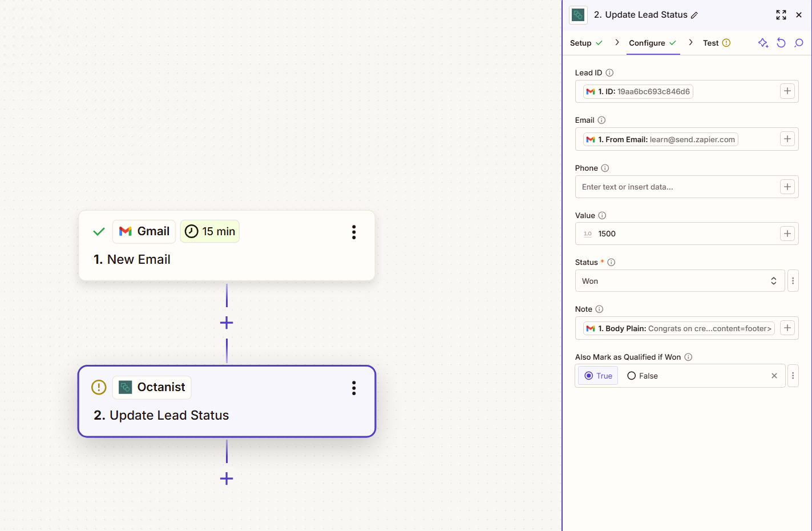Switch to the Test tab
The image size is (812, 531).
(711, 42)
